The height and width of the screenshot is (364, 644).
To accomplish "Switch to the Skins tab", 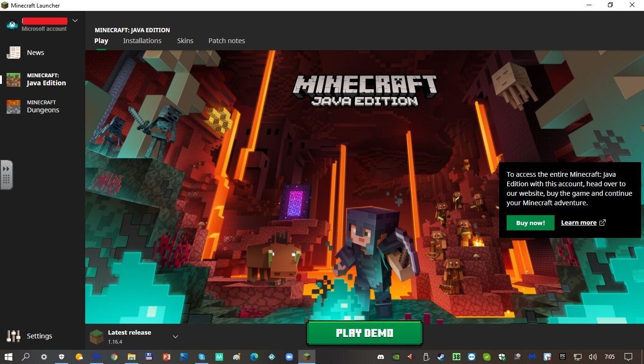I will pyautogui.click(x=185, y=41).
